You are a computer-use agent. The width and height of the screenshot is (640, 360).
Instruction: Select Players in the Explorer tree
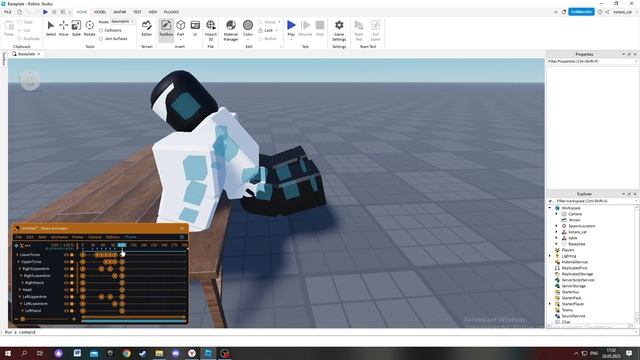(568, 250)
